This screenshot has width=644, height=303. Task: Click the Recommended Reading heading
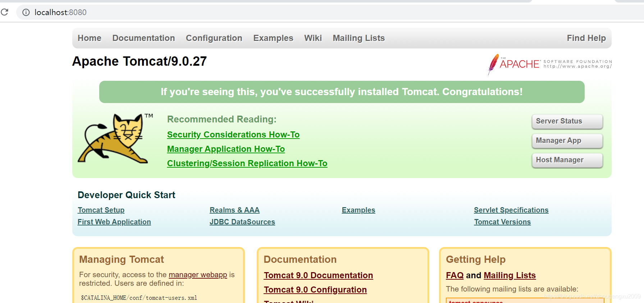222,119
